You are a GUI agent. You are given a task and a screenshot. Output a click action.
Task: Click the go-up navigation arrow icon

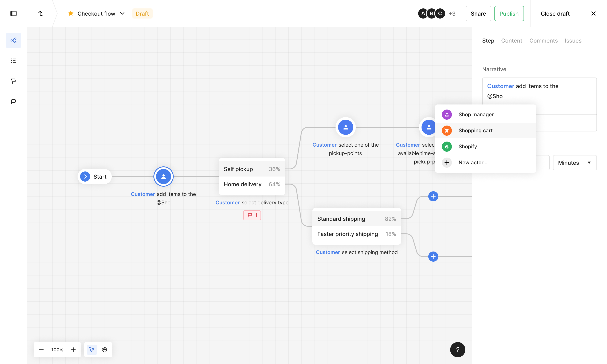pos(40,13)
